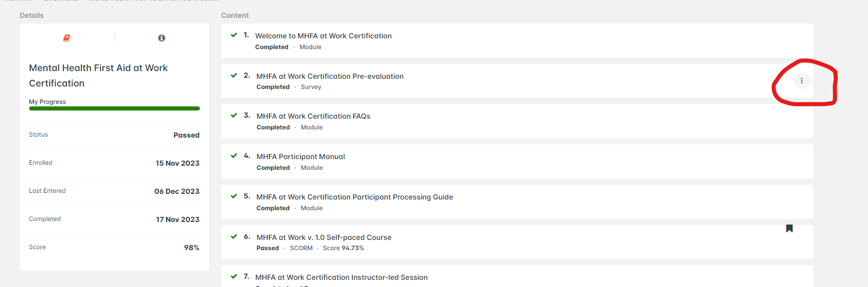Launch MHFA at Work v. 1.0 Self-paced Course

click(324, 237)
